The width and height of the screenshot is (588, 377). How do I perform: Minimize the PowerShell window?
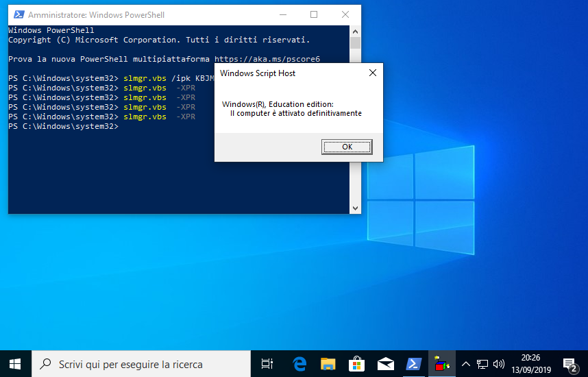pyautogui.click(x=283, y=14)
